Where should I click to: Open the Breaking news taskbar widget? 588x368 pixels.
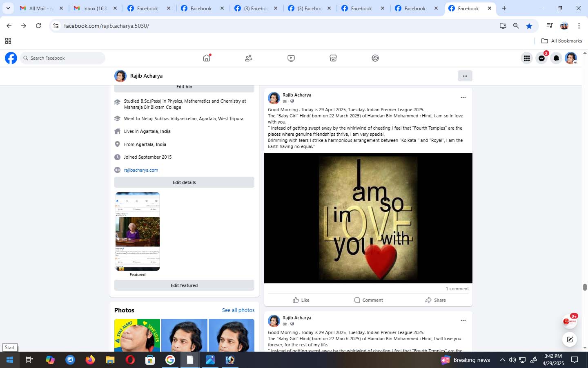click(x=465, y=360)
